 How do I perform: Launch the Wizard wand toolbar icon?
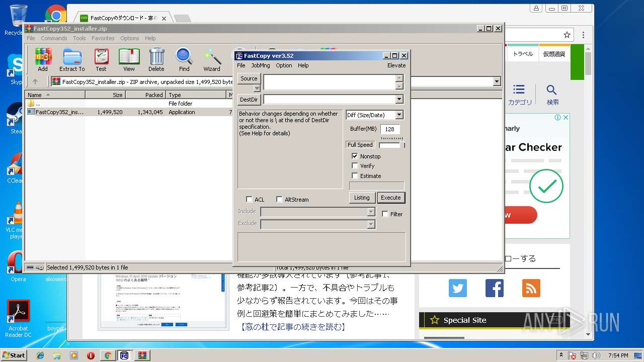[212, 60]
